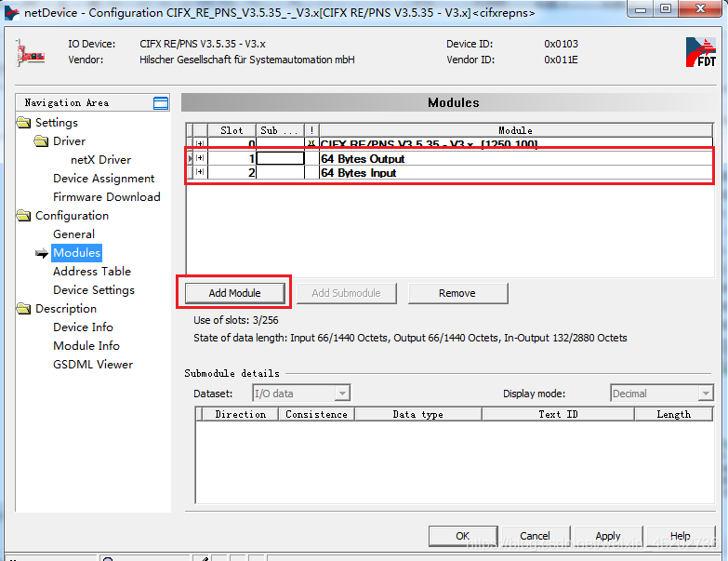Minimize the netDevice window
This screenshot has width=728, height=561.
(641, 8)
